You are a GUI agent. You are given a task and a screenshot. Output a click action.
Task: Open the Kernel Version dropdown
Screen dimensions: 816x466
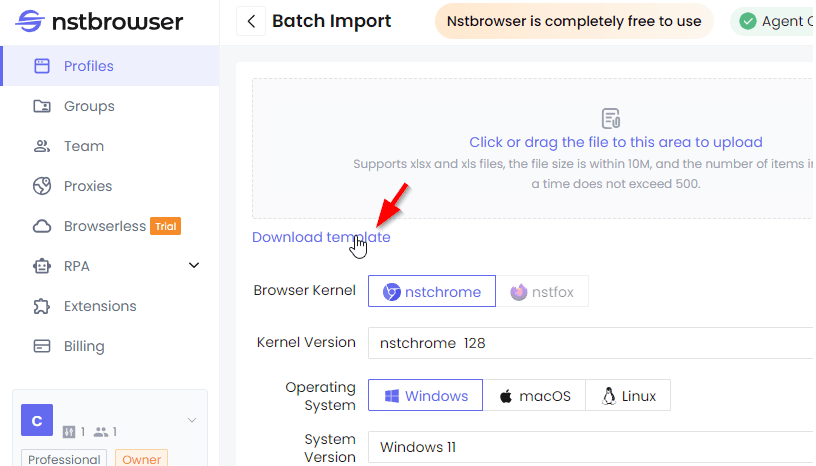[591, 343]
